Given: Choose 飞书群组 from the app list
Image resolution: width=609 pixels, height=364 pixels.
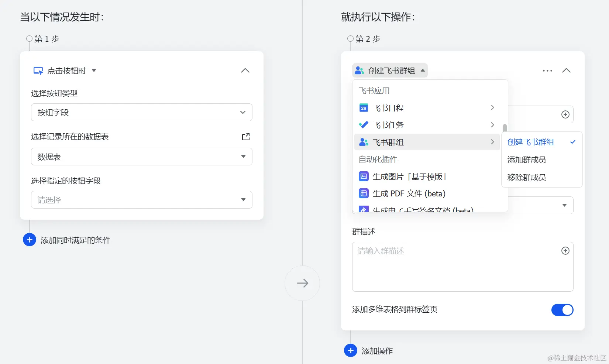Looking at the screenshot, I should pos(427,142).
